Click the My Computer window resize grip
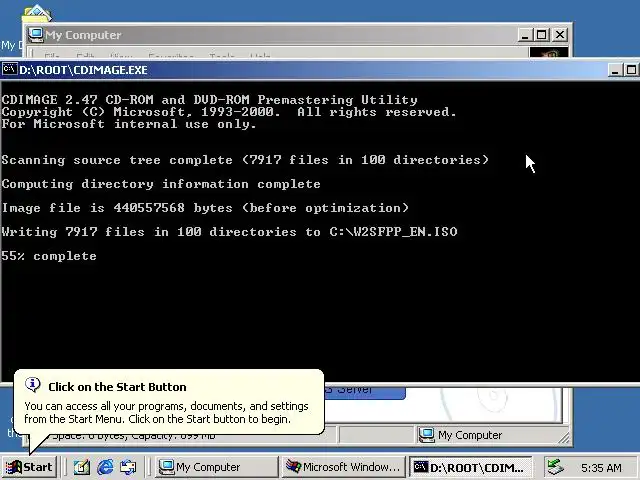The width and height of the screenshot is (640, 480). coord(564,438)
